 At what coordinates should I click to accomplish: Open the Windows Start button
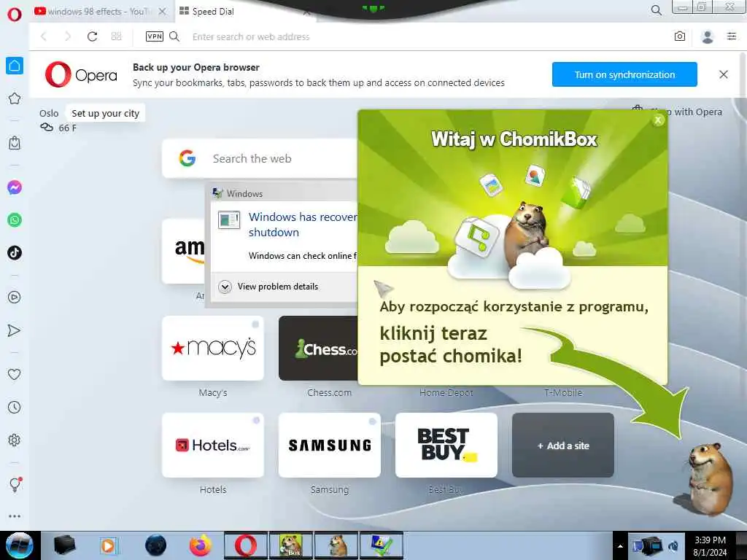coord(19,545)
